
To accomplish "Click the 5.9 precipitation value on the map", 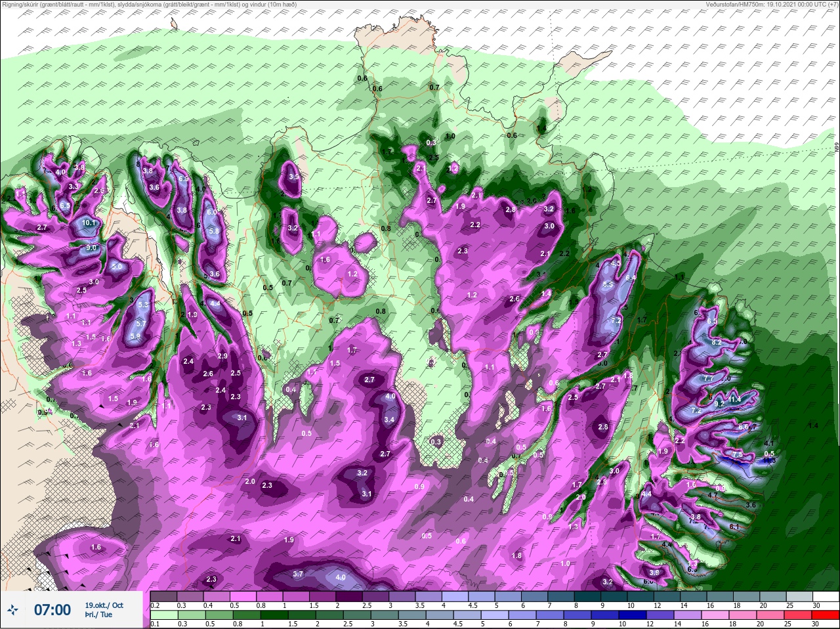I will [135, 336].
